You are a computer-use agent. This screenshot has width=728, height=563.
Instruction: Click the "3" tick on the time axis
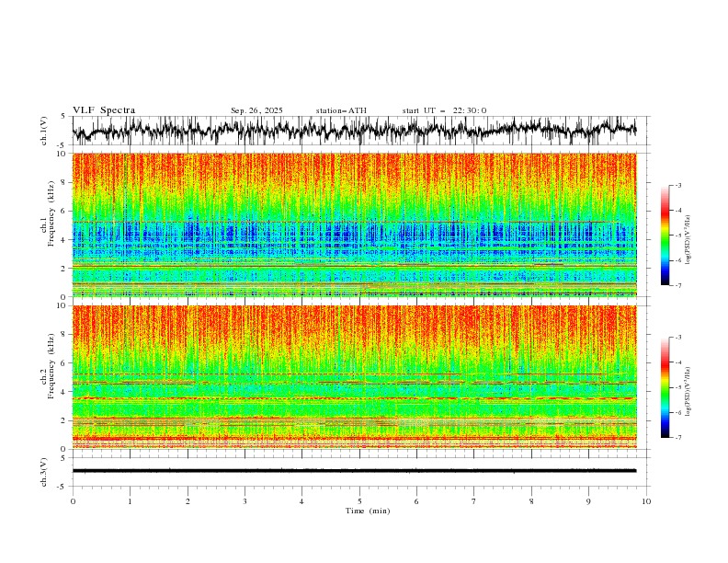[245, 501]
